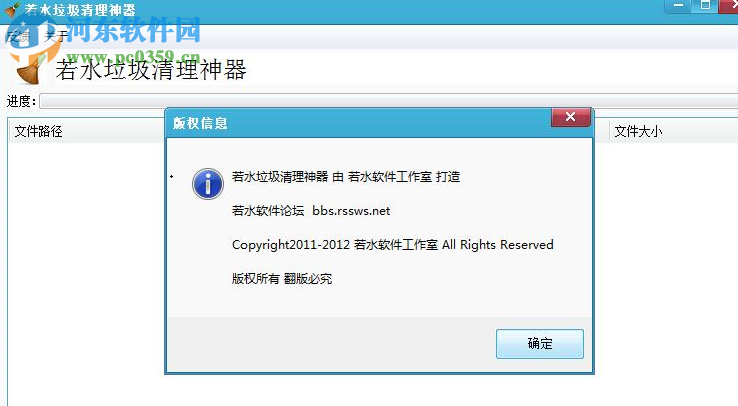This screenshot has width=738, height=406.
Task: Click the 版权所有 翻版必究 text
Action: point(282,279)
